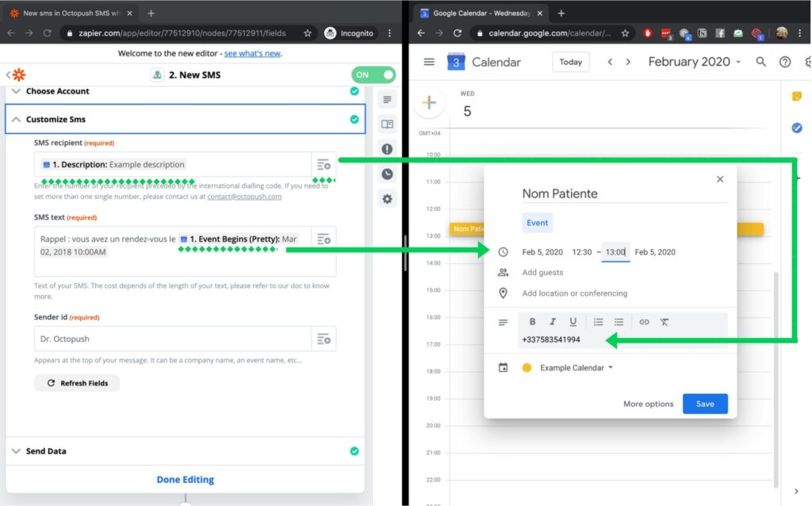
Task: Save the calendar event
Action: point(705,404)
